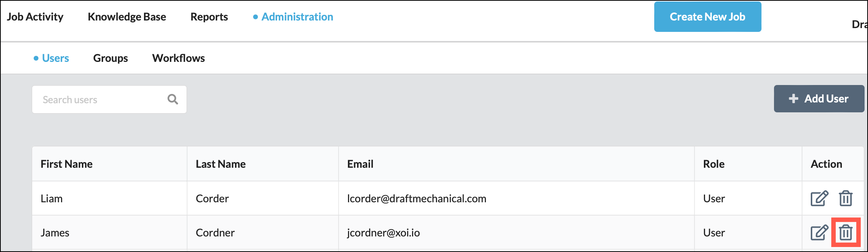Image resolution: width=868 pixels, height=252 pixels.
Task: Click the search magnifier icon
Action: [x=173, y=99]
